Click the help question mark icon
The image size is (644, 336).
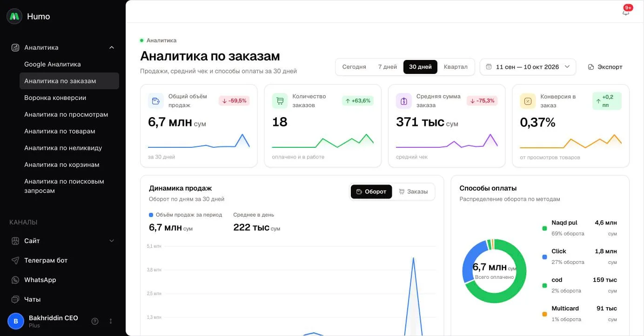click(95, 321)
